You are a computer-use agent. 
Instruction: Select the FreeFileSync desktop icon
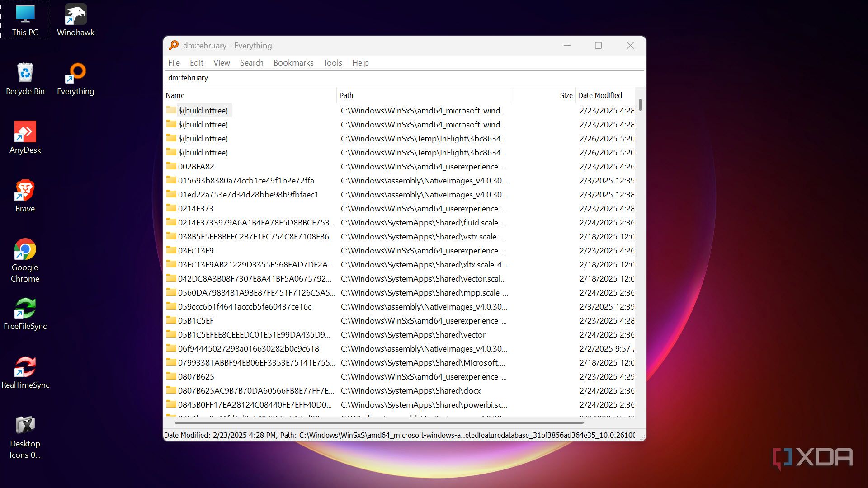(25, 314)
